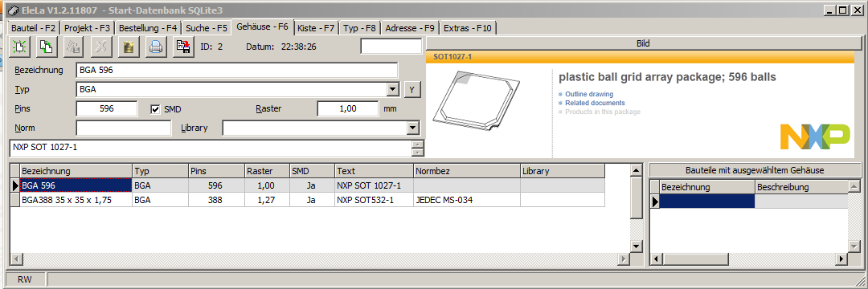Click the package table horizontal scrollbar right arrow
Image resolution: width=868 pixels, height=289 pixels.
click(x=624, y=258)
